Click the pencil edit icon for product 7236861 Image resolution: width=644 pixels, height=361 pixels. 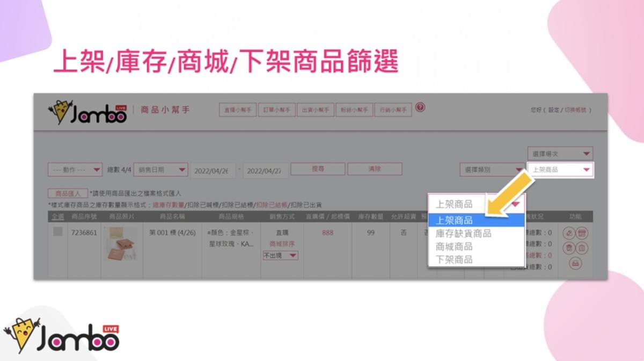[x=569, y=233]
